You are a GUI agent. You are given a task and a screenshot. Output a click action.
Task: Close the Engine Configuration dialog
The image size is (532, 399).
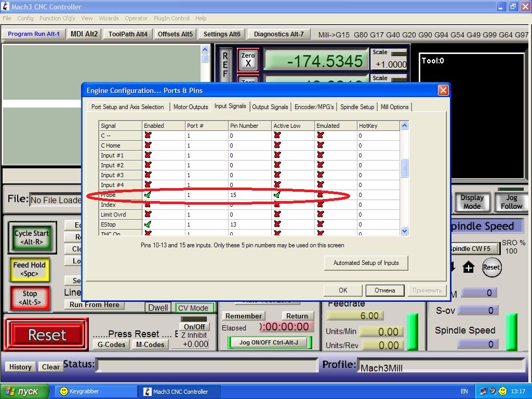tap(443, 90)
